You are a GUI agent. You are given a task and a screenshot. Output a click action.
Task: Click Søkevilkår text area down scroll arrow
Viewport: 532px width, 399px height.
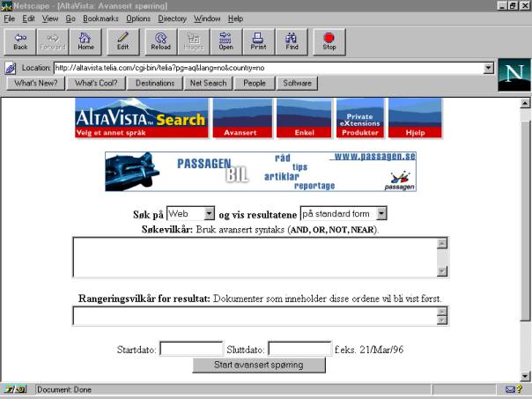coord(442,271)
